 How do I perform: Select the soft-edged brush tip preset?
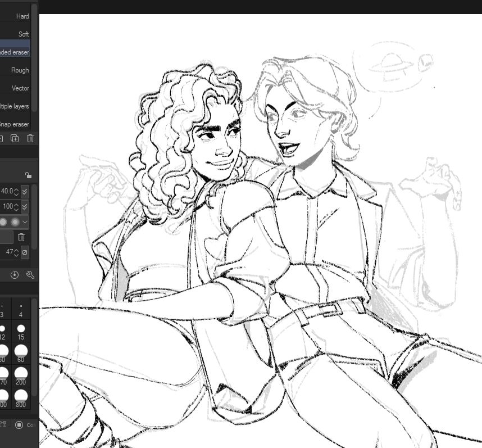(x=15, y=222)
